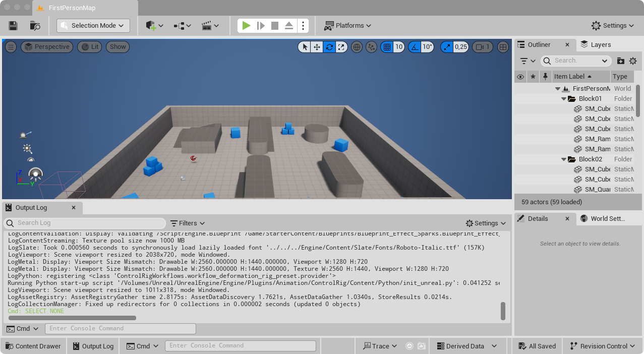The image size is (644, 354).
Task: Click the pin column header in Outliner
Action: (545, 77)
